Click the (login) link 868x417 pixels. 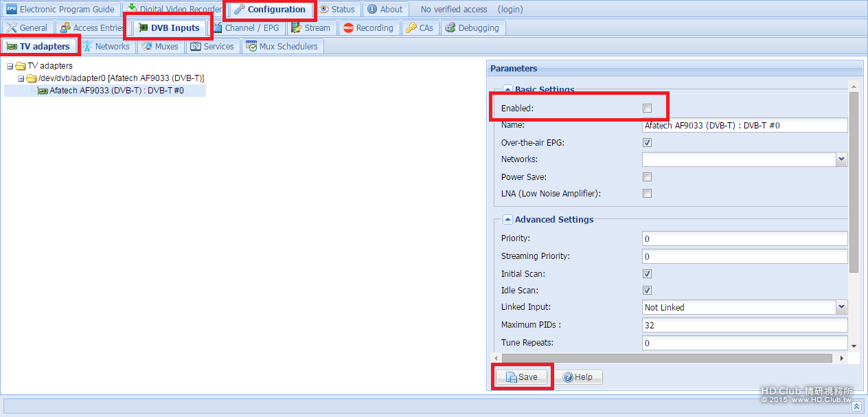510,10
